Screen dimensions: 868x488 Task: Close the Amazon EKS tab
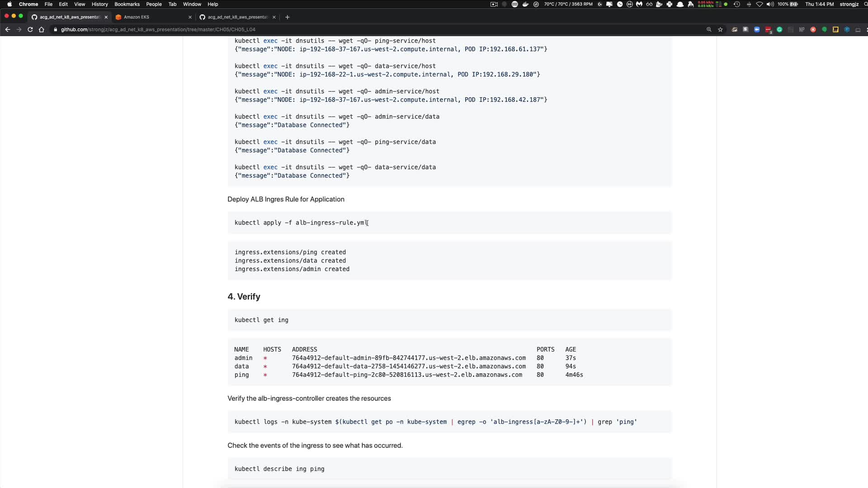click(x=190, y=17)
